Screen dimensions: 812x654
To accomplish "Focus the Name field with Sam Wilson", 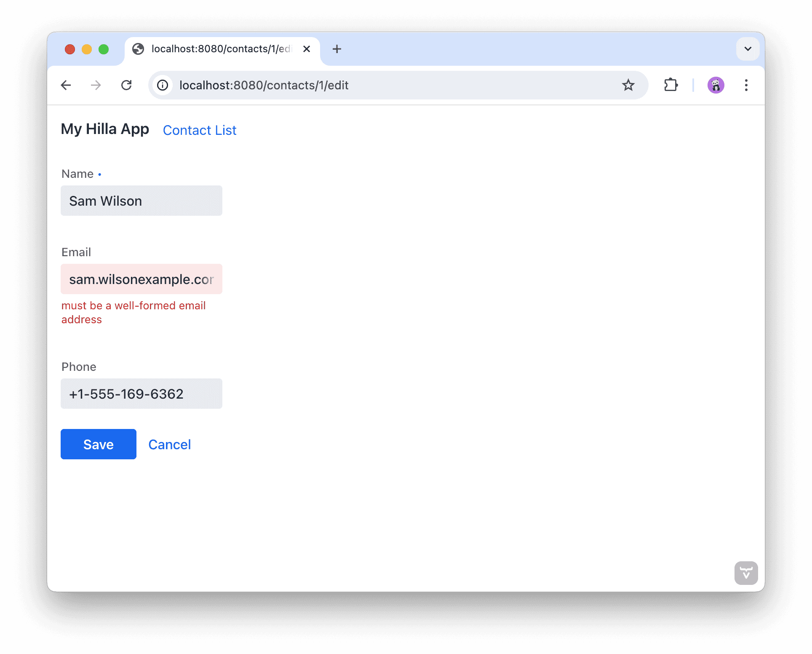I will (x=142, y=201).
